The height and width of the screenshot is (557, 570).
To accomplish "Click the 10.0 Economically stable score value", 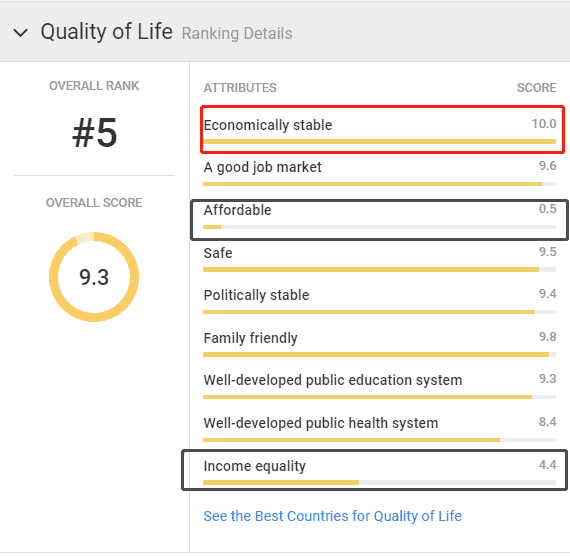I will (x=544, y=124).
